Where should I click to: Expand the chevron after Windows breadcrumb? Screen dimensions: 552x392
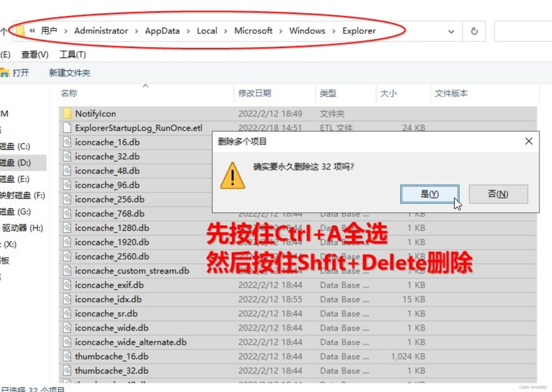(x=334, y=31)
